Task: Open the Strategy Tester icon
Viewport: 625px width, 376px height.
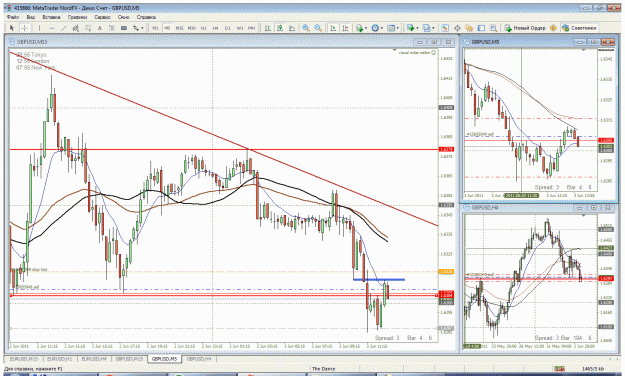Action: [x=493, y=28]
